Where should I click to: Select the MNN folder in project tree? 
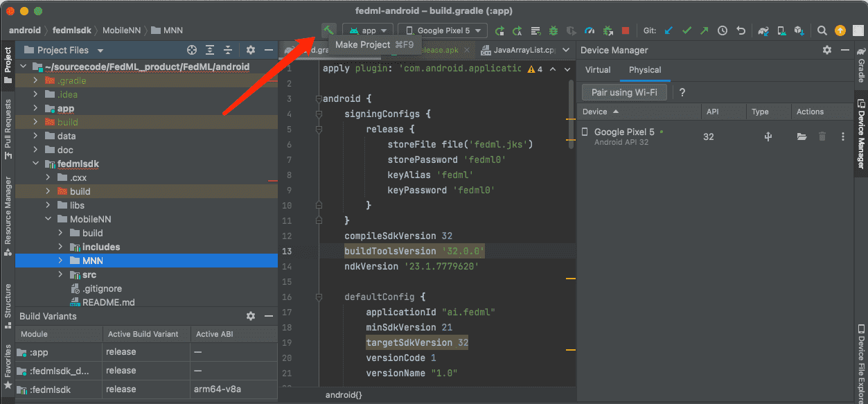pos(146,261)
